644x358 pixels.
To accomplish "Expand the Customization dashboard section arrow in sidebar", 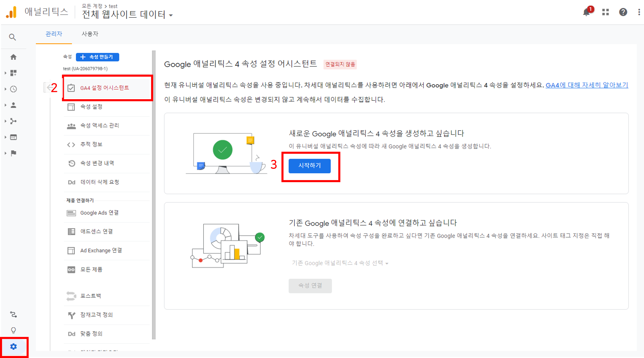I will (6, 73).
